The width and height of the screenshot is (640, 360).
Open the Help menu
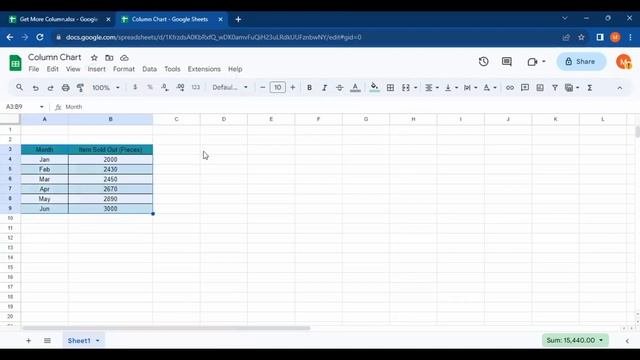[235, 69]
